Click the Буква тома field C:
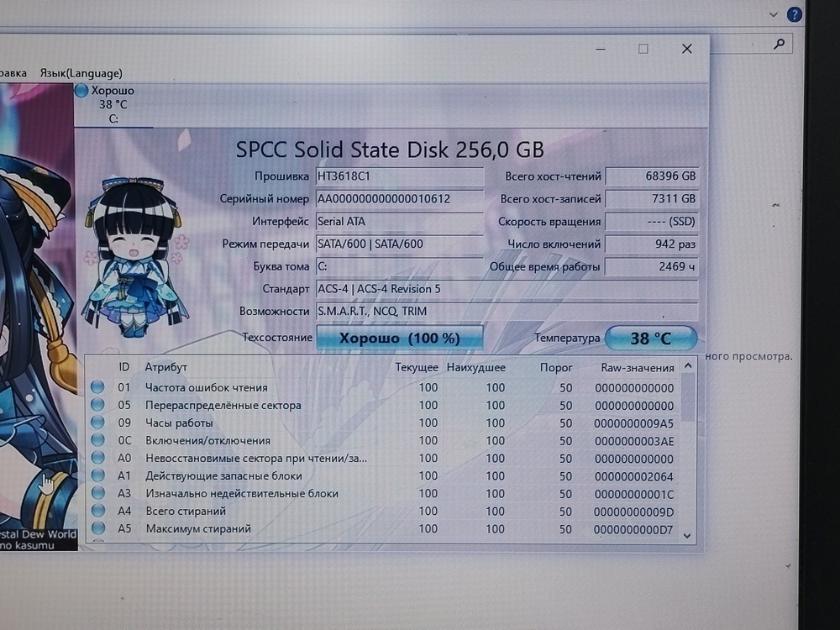 400,266
